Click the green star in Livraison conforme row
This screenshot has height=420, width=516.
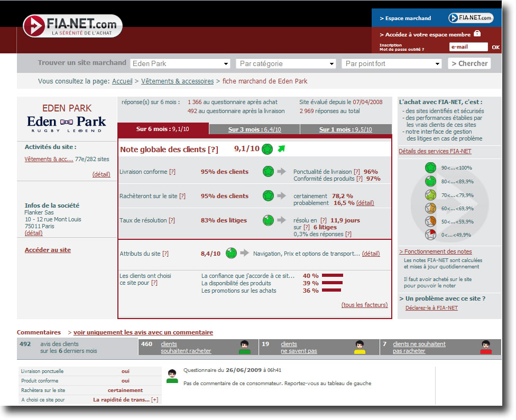[268, 171]
